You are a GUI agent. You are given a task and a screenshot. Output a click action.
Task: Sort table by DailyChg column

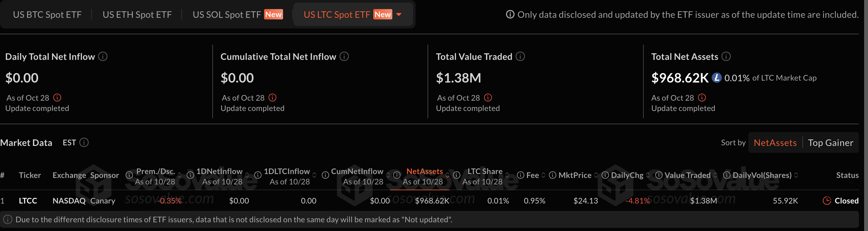pyautogui.click(x=627, y=175)
